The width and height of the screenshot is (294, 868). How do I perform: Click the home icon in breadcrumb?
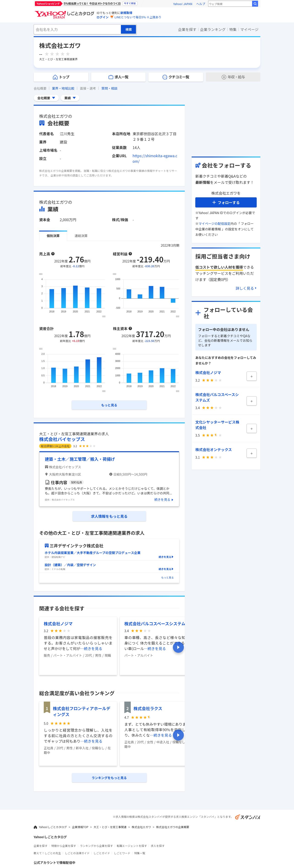pos(35,827)
